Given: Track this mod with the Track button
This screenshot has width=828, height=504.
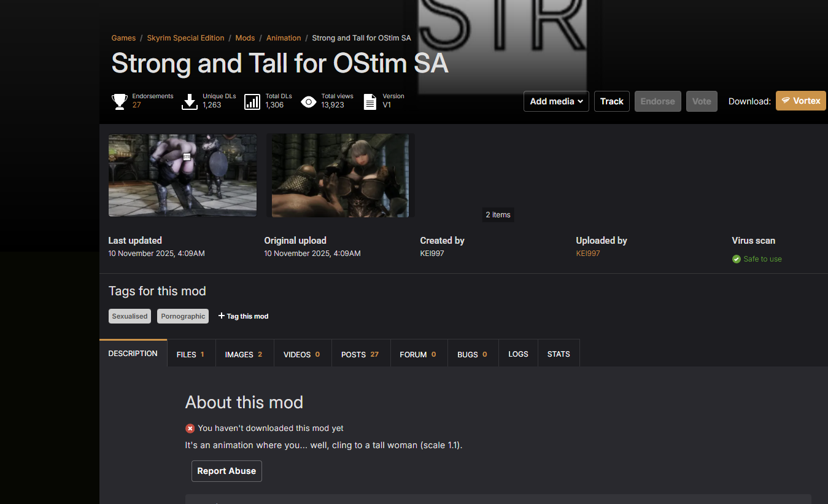Looking at the screenshot, I should 612,101.
